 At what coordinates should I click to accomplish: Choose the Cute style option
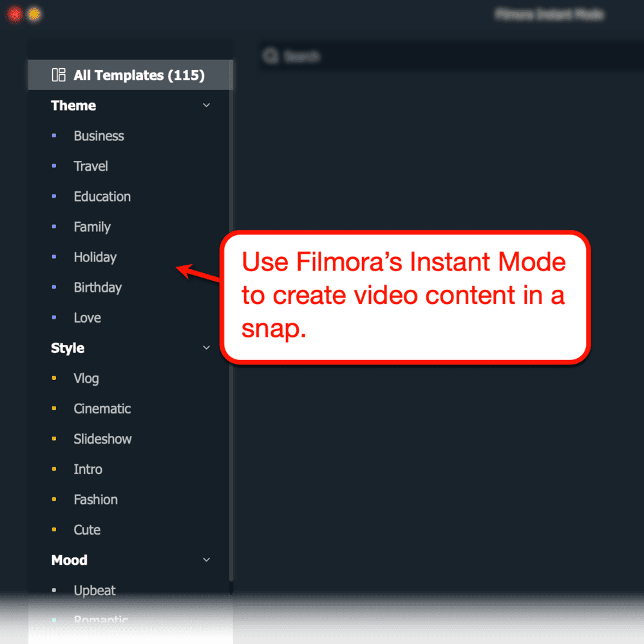click(86, 529)
